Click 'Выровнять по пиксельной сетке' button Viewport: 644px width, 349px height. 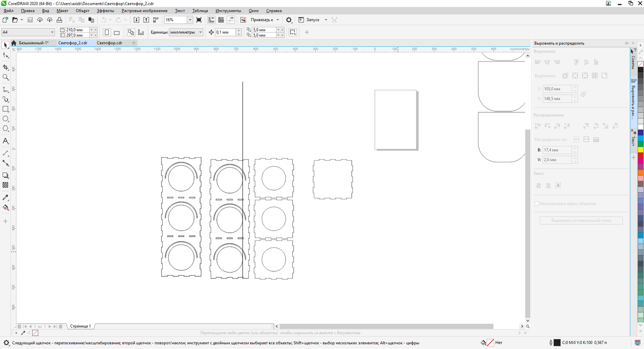[581, 220]
